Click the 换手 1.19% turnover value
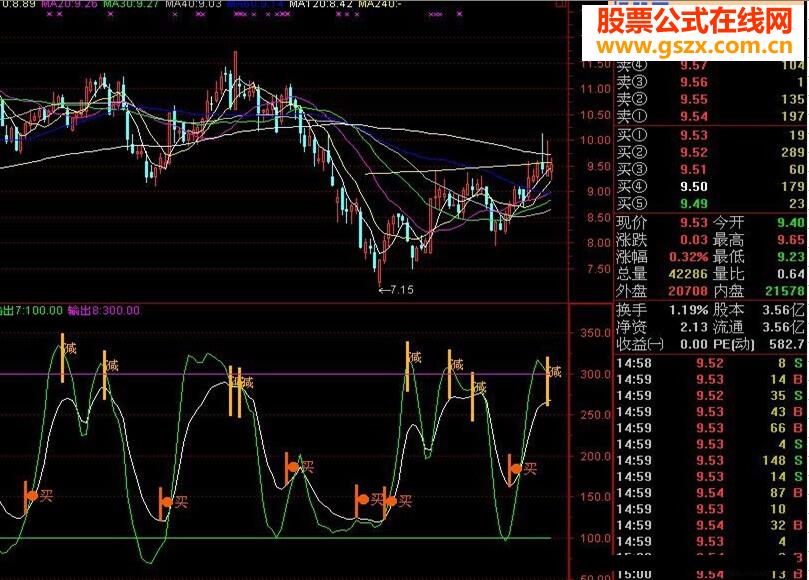The image size is (809, 580). (688, 310)
